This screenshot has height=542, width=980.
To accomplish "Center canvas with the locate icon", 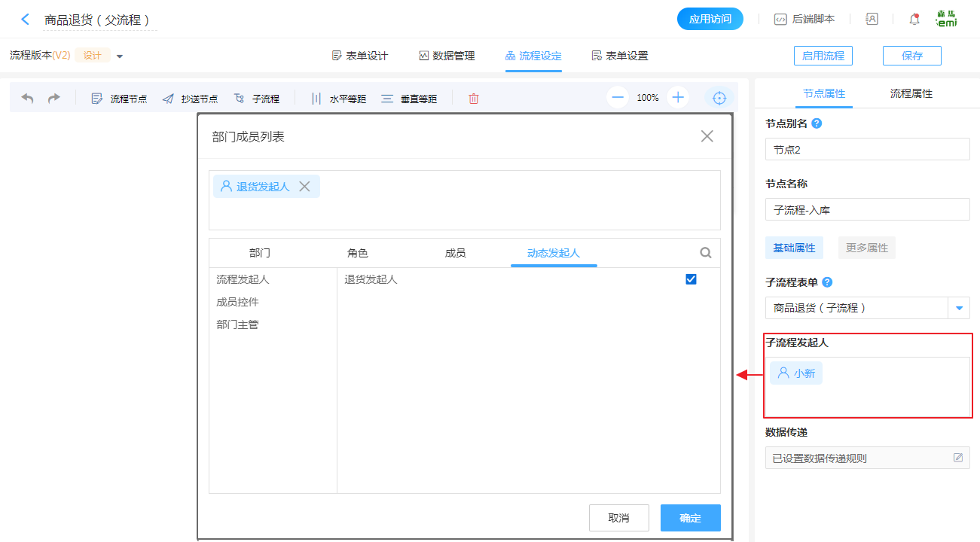I will click(719, 98).
